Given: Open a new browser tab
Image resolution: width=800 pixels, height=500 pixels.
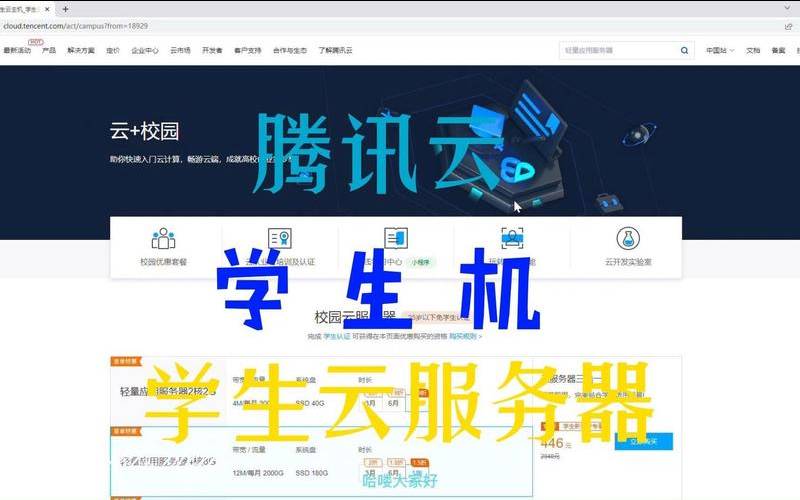Looking at the screenshot, I should pyautogui.click(x=65, y=9).
